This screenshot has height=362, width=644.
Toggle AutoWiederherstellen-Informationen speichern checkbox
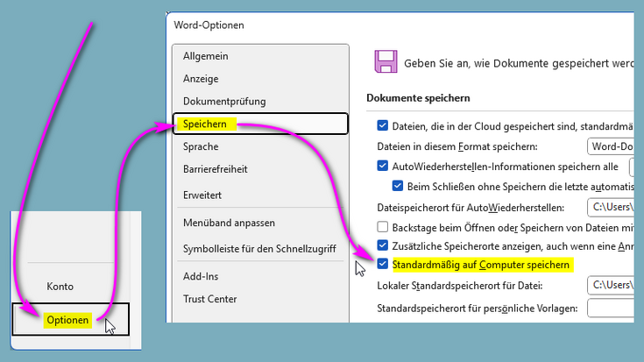coord(382,166)
